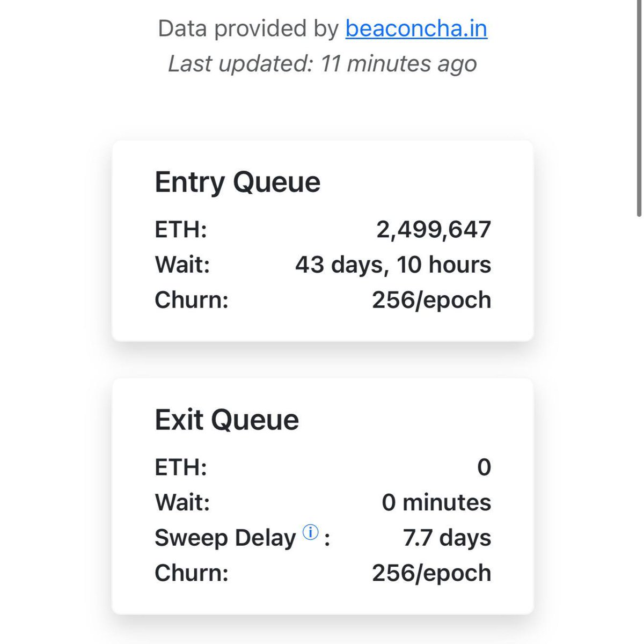
Task: Click the 0 minutes wait value
Action: tap(436, 503)
